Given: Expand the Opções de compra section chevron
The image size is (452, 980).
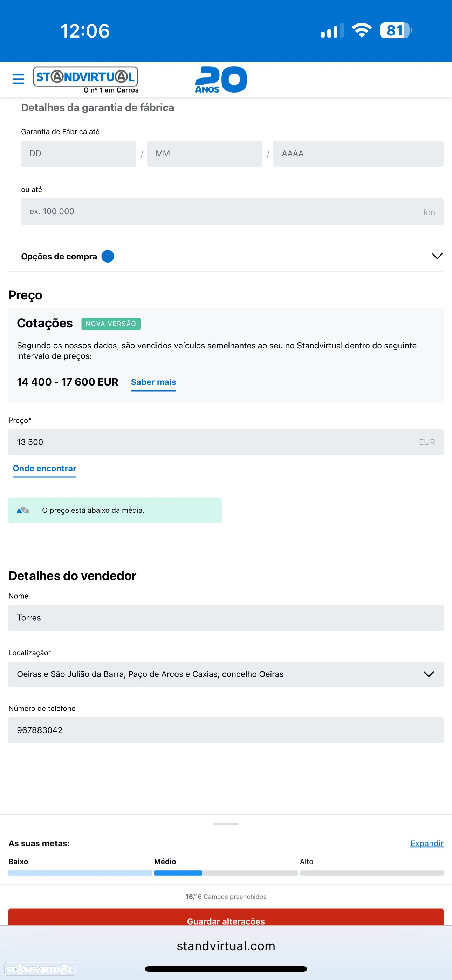Looking at the screenshot, I should pyautogui.click(x=437, y=256).
